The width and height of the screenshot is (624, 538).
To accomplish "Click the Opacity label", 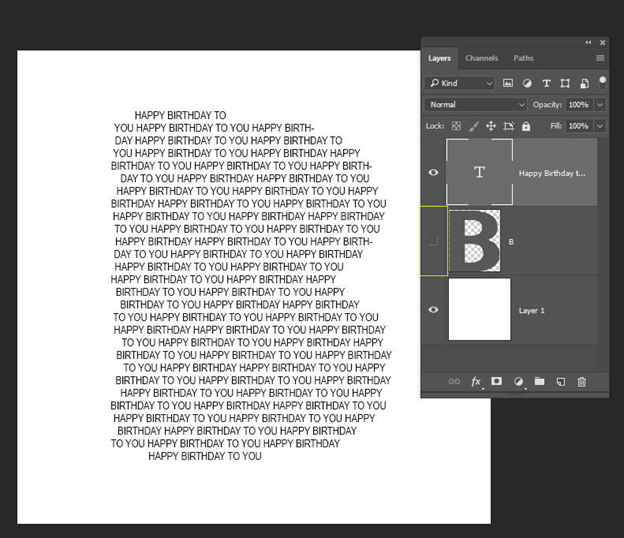I will (x=547, y=105).
